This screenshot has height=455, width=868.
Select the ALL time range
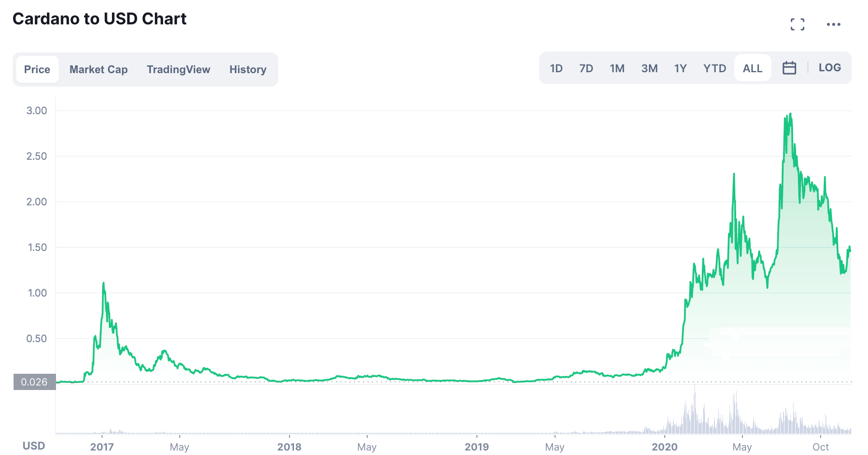752,68
